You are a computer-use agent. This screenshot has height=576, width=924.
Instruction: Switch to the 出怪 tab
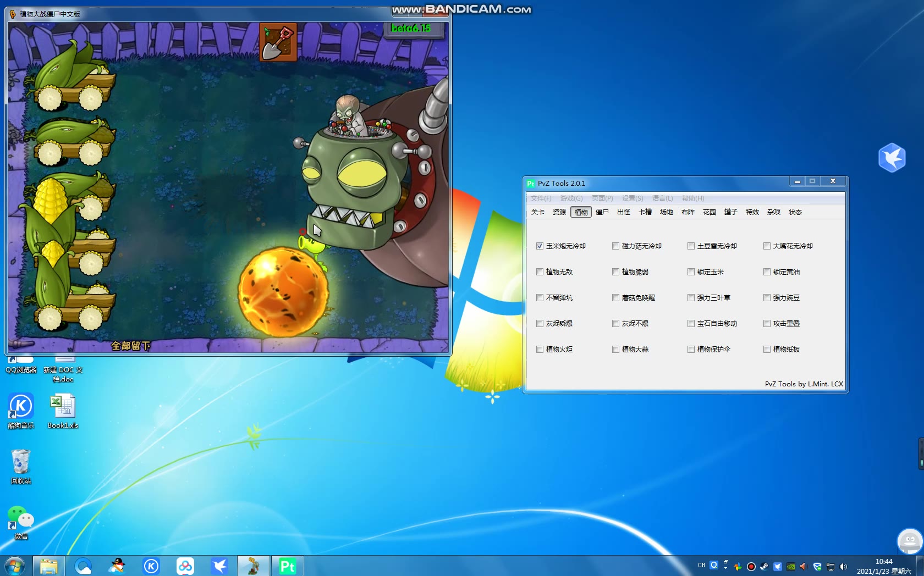[624, 212]
